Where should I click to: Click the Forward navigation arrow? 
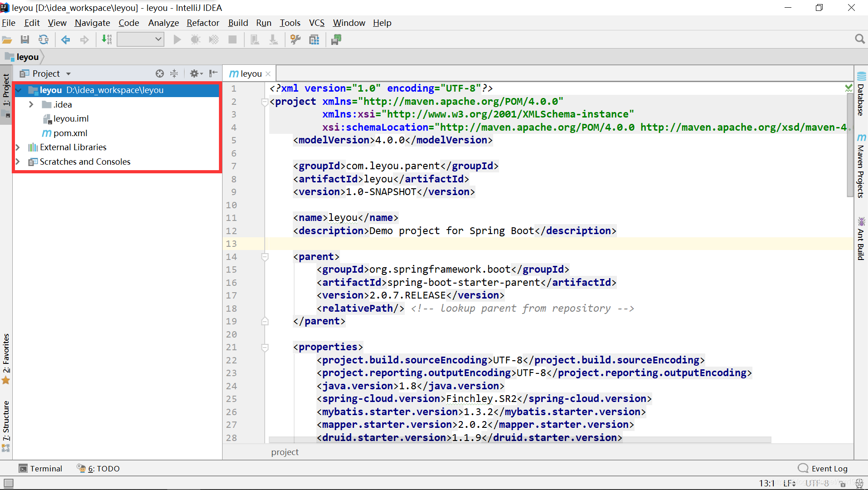point(84,40)
